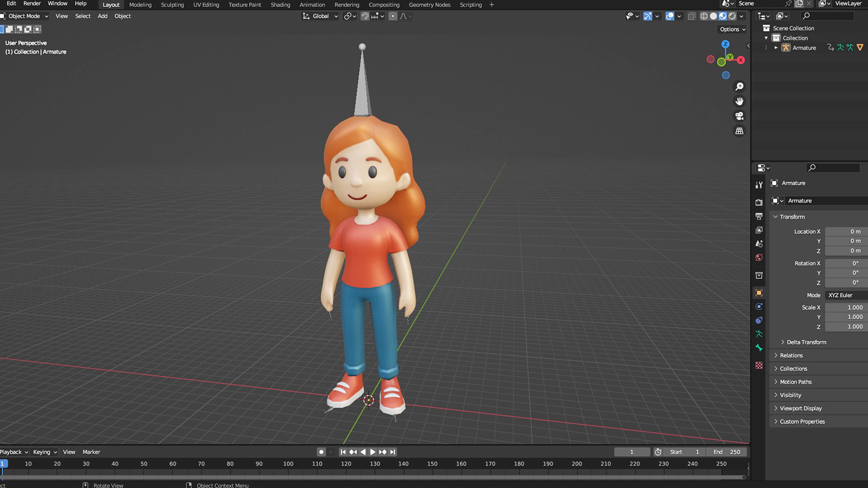Open the Collection properties tab
The image size is (868, 488).
coord(759,275)
